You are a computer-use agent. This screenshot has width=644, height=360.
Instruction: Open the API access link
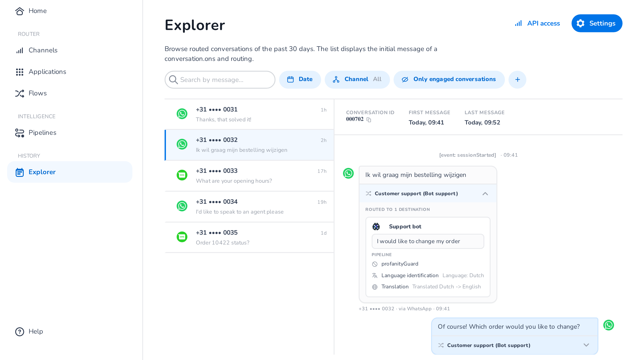(537, 23)
